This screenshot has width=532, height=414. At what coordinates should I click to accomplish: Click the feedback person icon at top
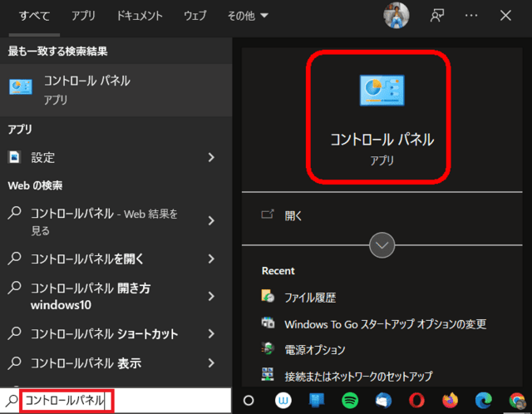coord(437,15)
